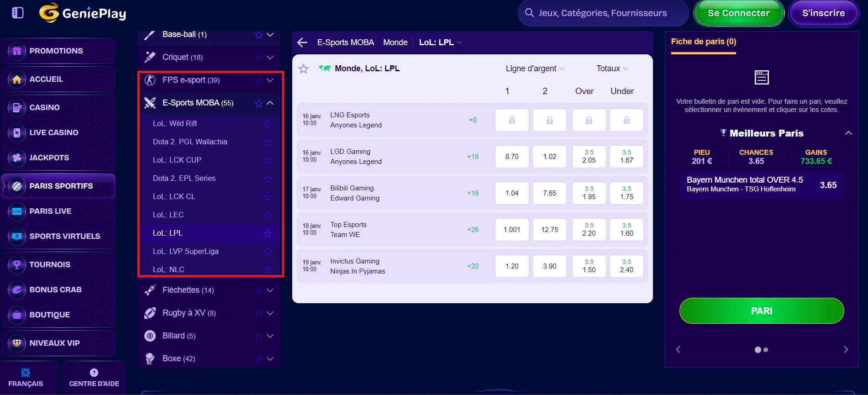Open Boutique bag icon

coord(17,315)
